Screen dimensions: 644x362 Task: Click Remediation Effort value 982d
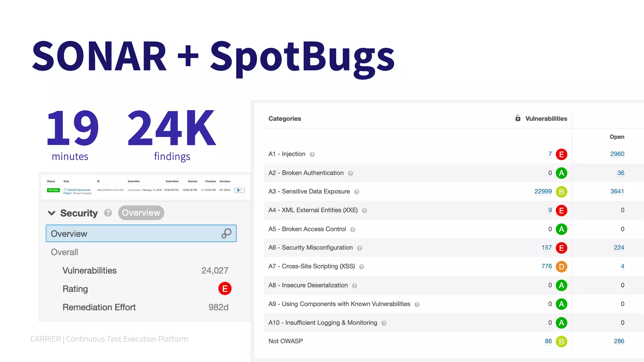pyautogui.click(x=219, y=307)
